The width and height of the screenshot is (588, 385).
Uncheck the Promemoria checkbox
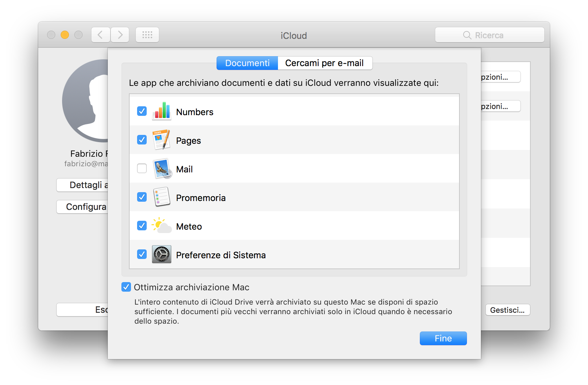(142, 197)
